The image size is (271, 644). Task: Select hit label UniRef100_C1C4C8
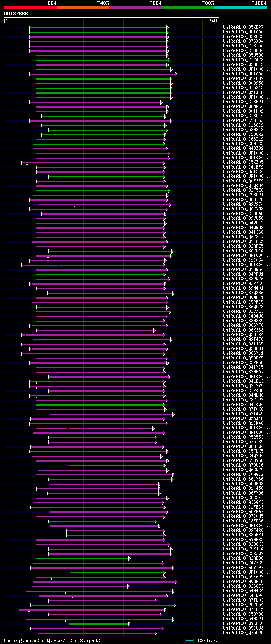243,60
